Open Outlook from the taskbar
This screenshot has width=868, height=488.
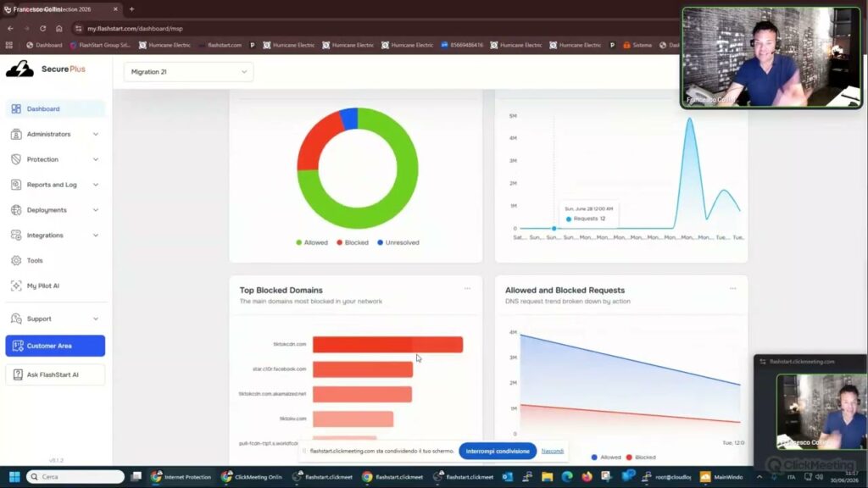[507, 477]
